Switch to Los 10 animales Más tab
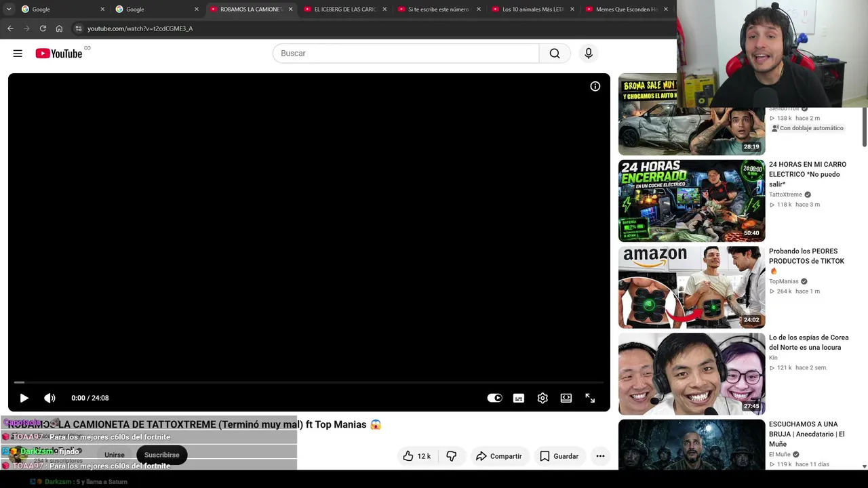This screenshot has width=868, height=488. [x=532, y=9]
